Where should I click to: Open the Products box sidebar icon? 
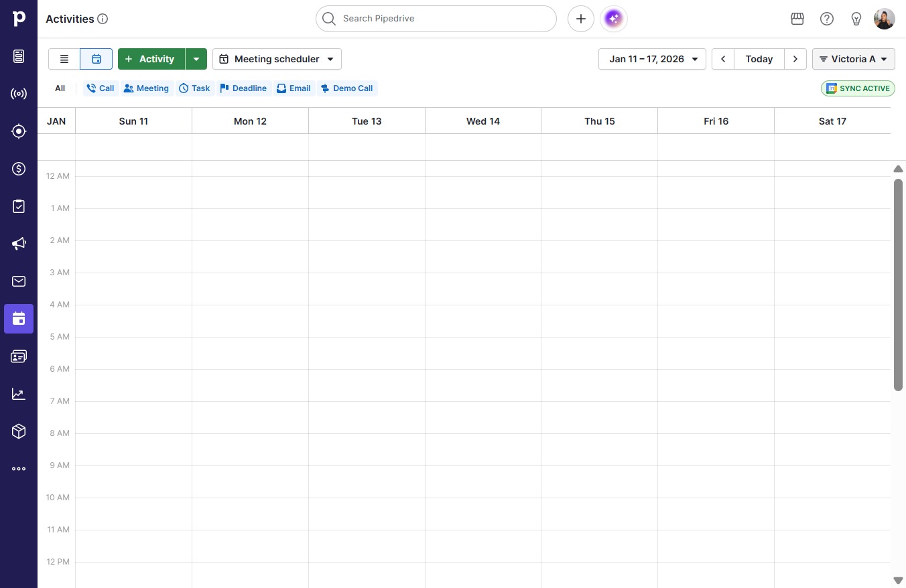[19, 431]
